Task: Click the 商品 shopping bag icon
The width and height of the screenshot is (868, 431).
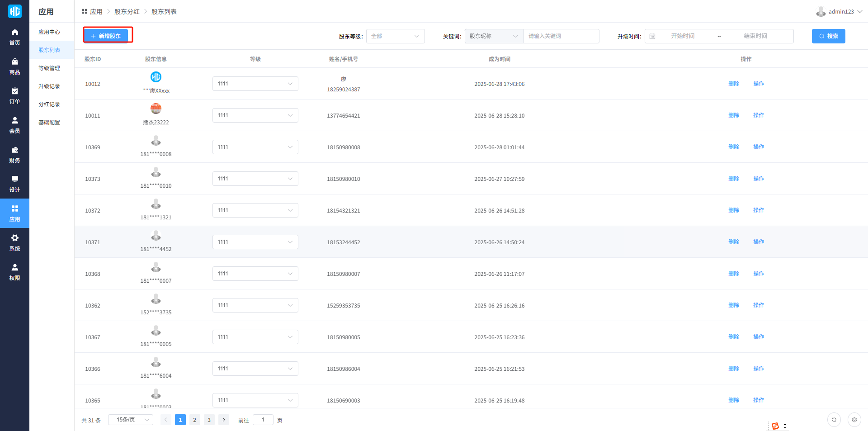Action: [14, 62]
